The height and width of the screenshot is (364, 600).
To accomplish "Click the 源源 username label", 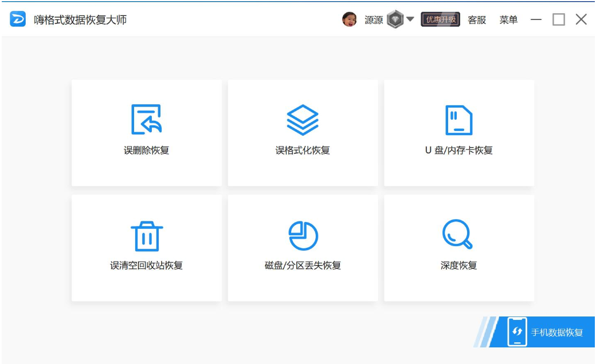I will pos(374,20).
